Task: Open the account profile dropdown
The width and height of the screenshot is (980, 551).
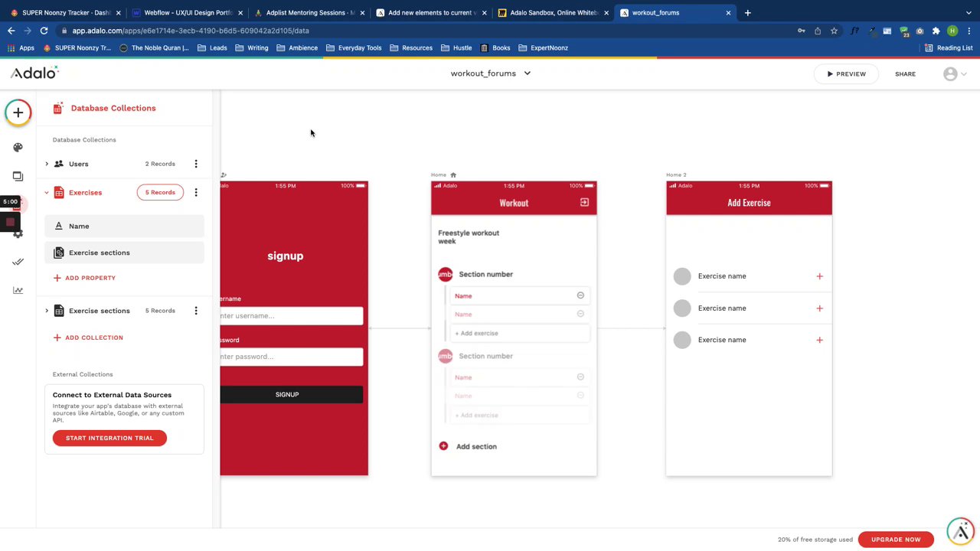Action: tap(955, 74)
